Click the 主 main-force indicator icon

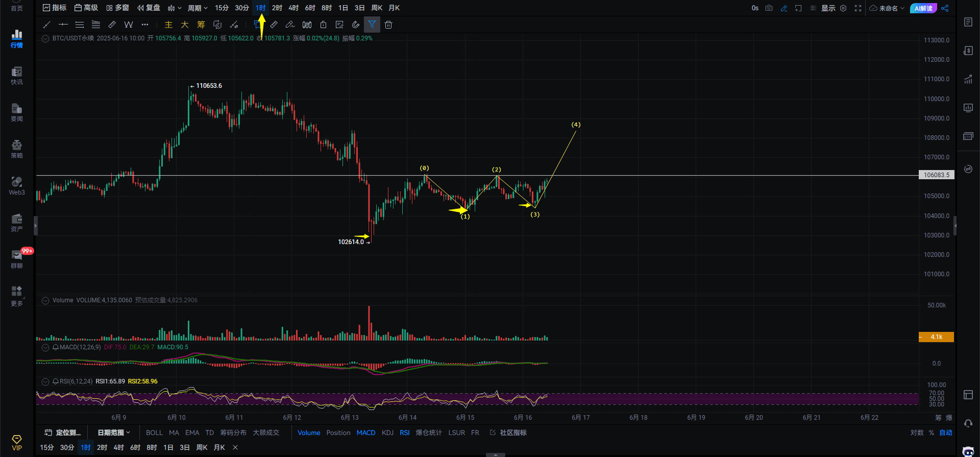click(x=168, y=25)
